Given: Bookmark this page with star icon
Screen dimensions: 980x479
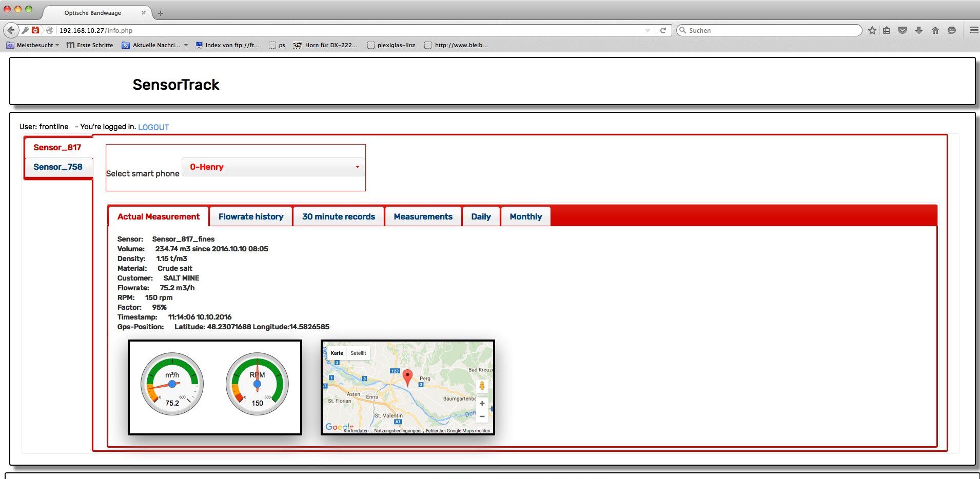Looking at the screenshot, I should click(x=872, y=30).
